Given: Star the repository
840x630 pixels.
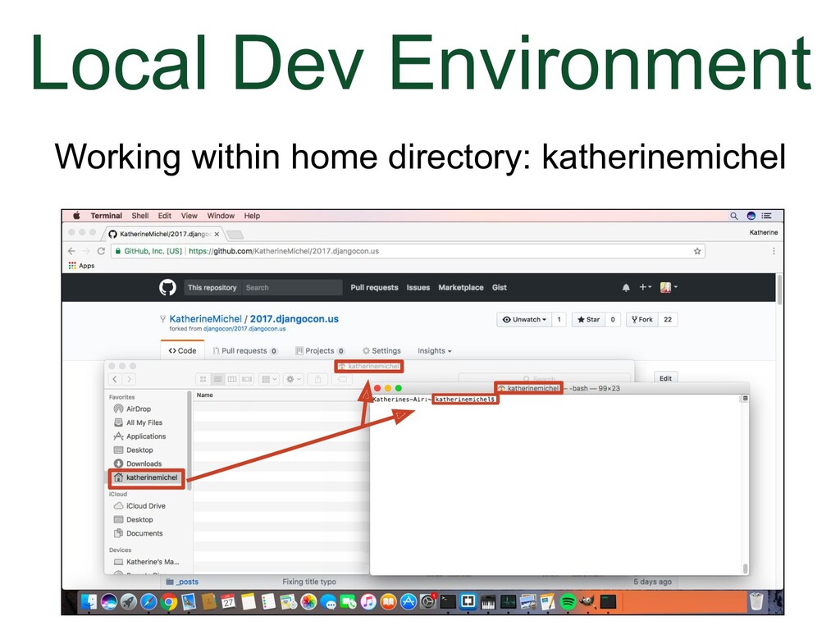Looking at the screenshot, I should [587, 320].
